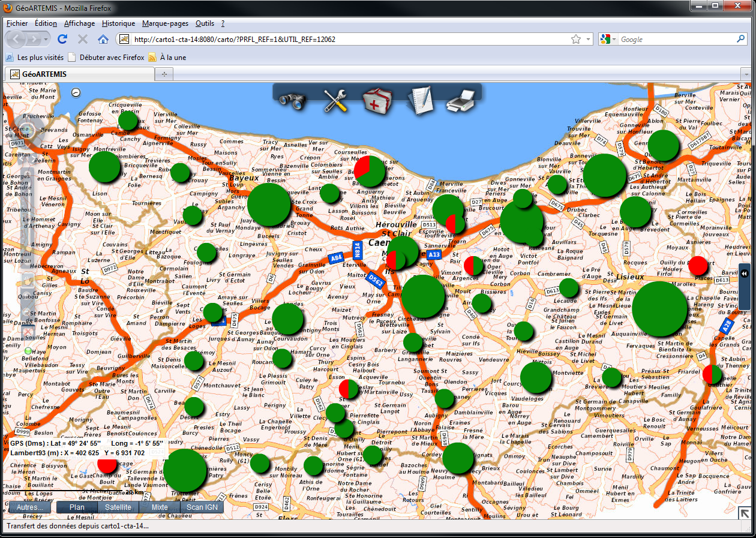Click the solid red marker near Ouilly du Houley
Viewport: 756px width, 538px height.
point(698,266)
